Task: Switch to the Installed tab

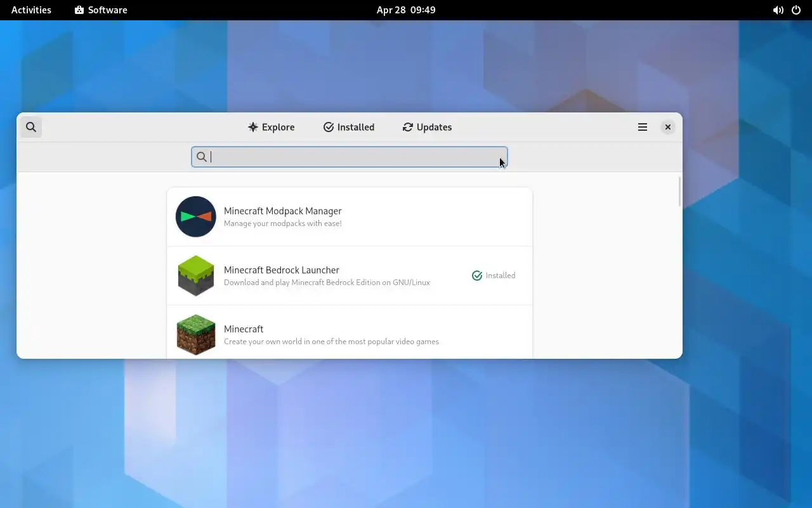Action: click(349, 127)
